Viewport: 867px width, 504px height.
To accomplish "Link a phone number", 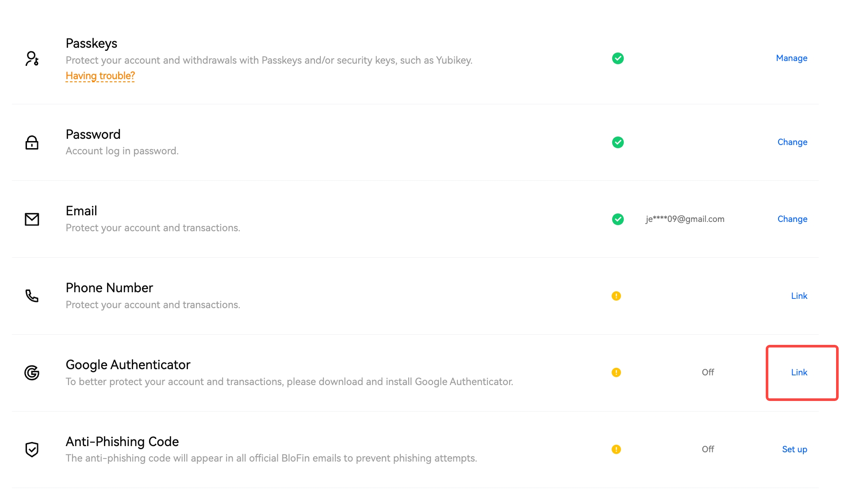I will point(799,296).
